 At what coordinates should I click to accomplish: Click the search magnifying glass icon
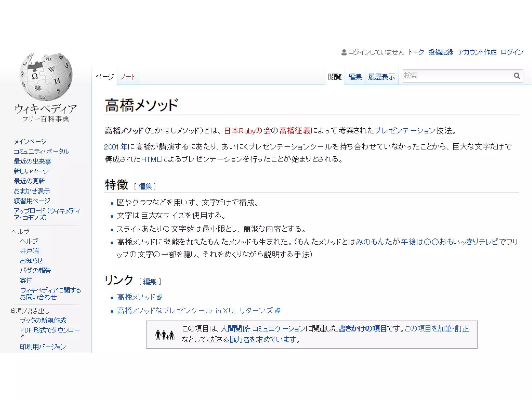(x=516, y=76)
